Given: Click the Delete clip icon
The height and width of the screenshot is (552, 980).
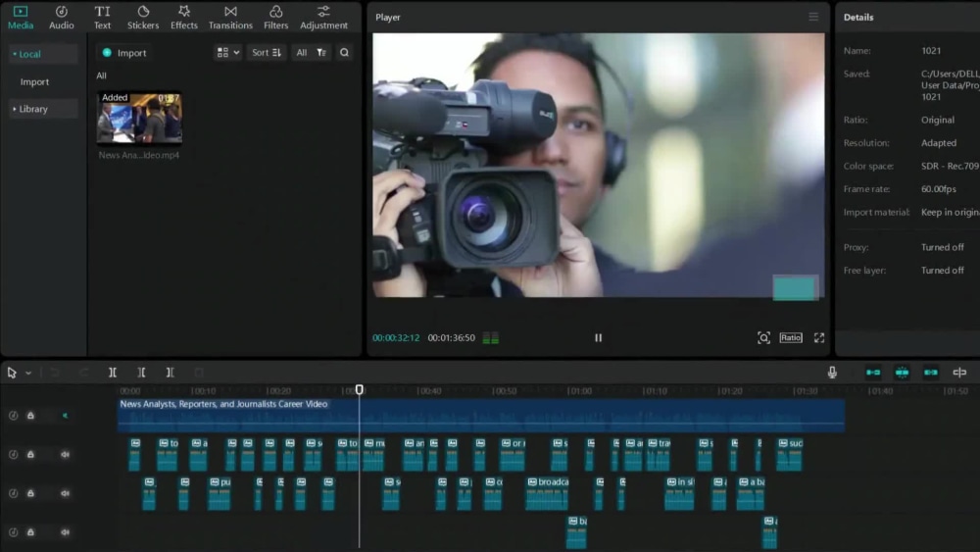Looking at the screenshot, I should 199,373.
